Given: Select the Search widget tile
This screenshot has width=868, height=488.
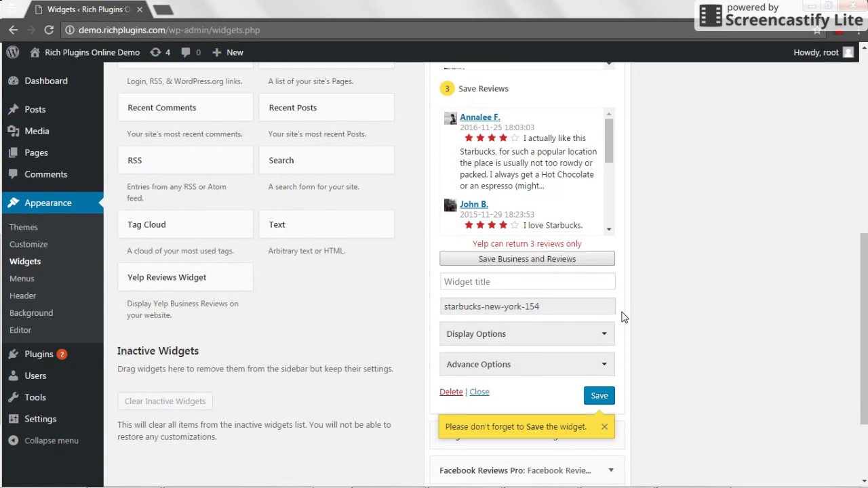Looking at the screenshot, I should [326, 161].
